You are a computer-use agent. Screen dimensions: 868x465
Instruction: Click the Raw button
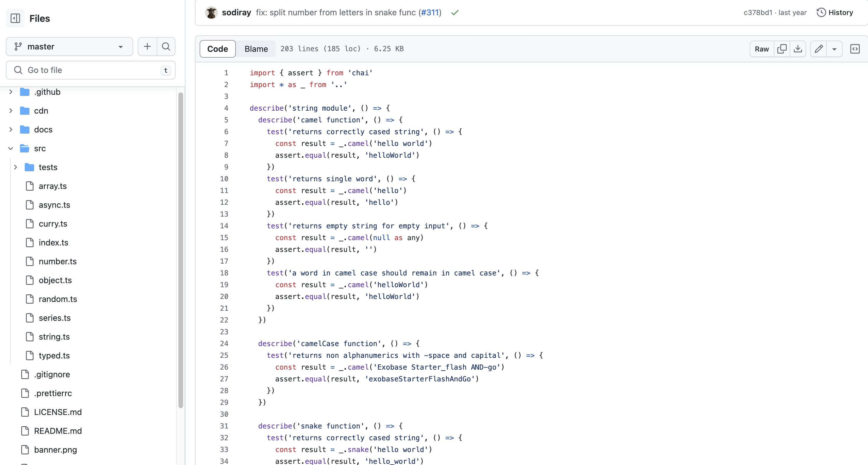click(x=762, y=49)
